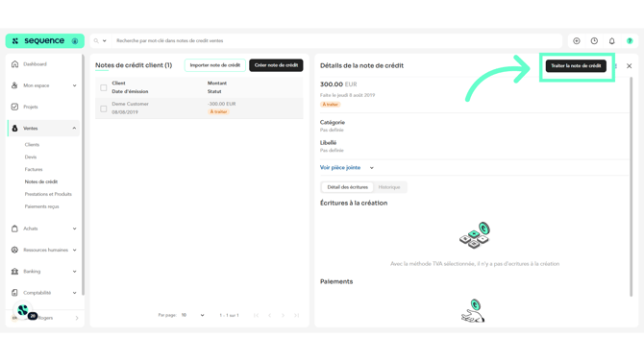This screenshot has height=361, width=644.
Task: Click Traiter la note de crédit button
Action: tap(576, 65)
